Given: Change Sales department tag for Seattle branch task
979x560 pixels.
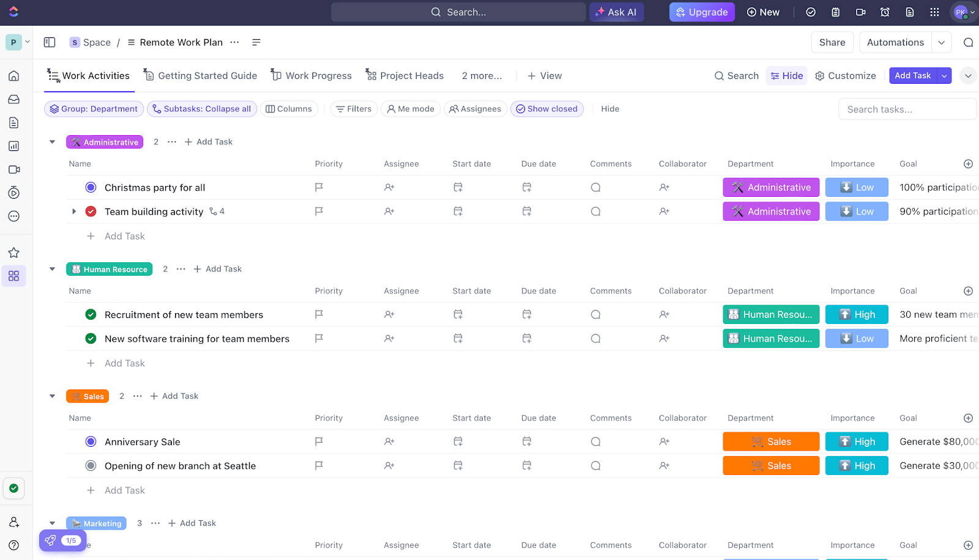Looking at the screenshot, I should point(771,466).
